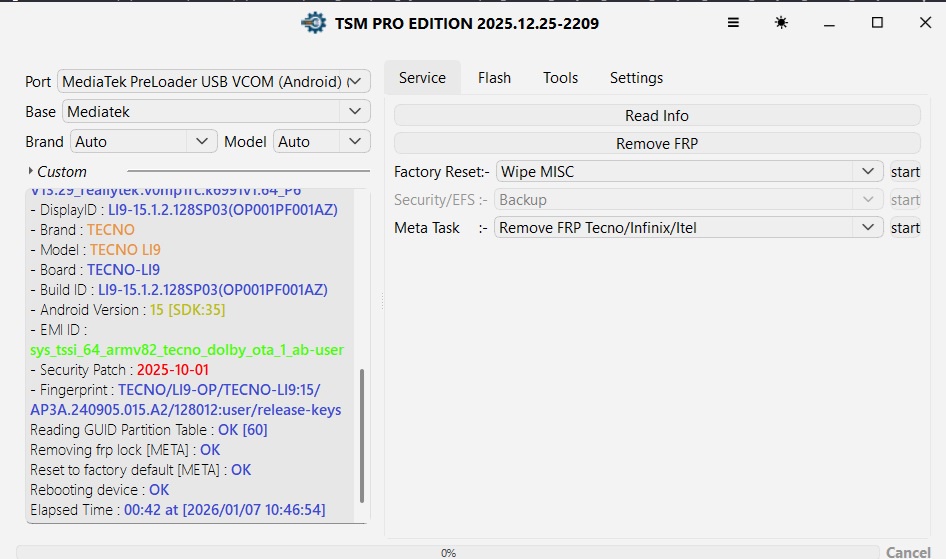Click the splitter handle between log and tabs
Image resolution: width=946 pixels, height=559 pixels.
(x=383, y=302)
